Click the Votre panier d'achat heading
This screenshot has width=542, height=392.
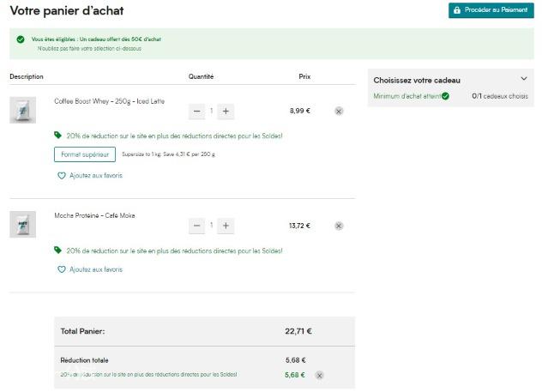(x=67, y=10)
